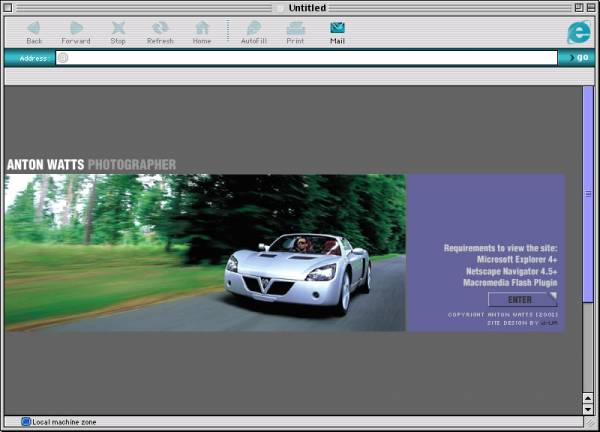Screen dimensions: 600x432
Task: Click the 'Netscape Navigator 4.5+' requirement text
Action: tap(512, 271)
